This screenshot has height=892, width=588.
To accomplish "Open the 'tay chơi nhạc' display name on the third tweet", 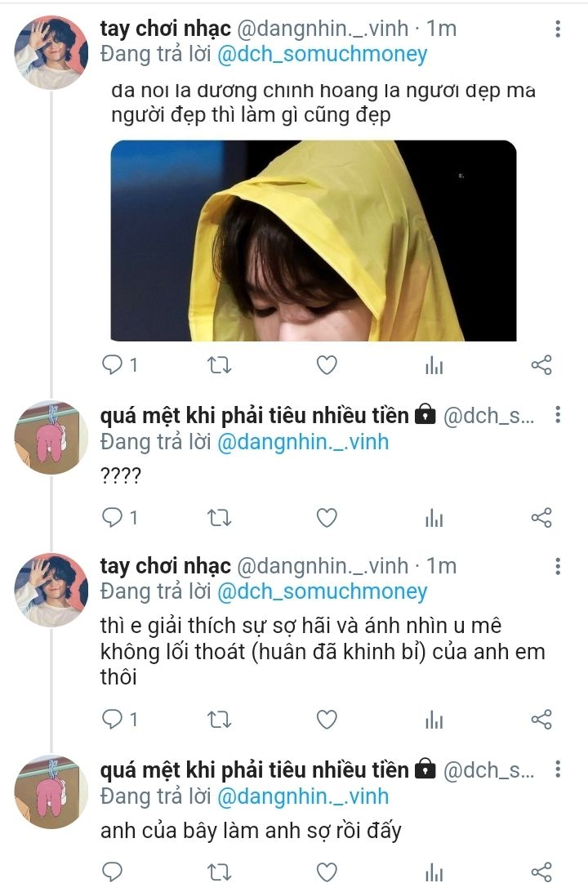I will tap(166, 566).
